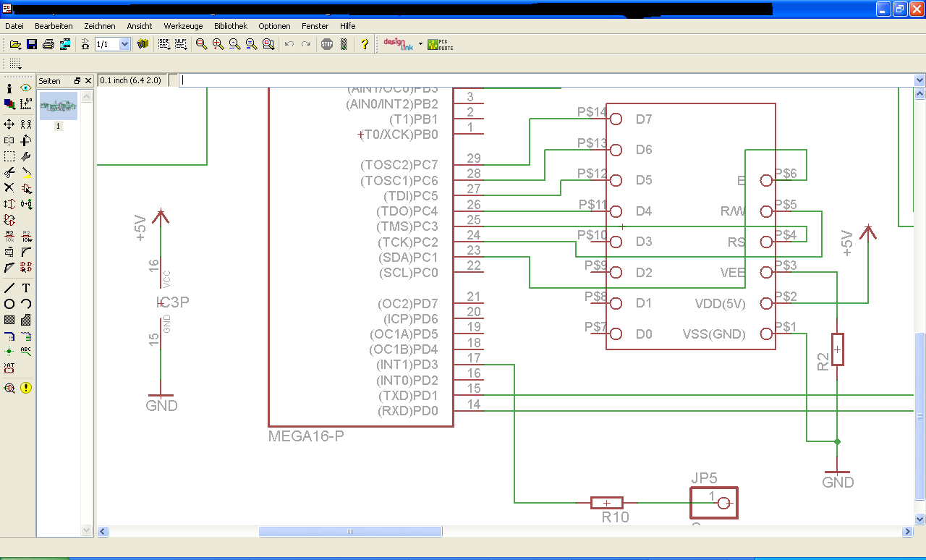Image resolution: width=926 pixels, height=560 pixels.
Task: Select the Rotate tool
Action: click(26, 140)
